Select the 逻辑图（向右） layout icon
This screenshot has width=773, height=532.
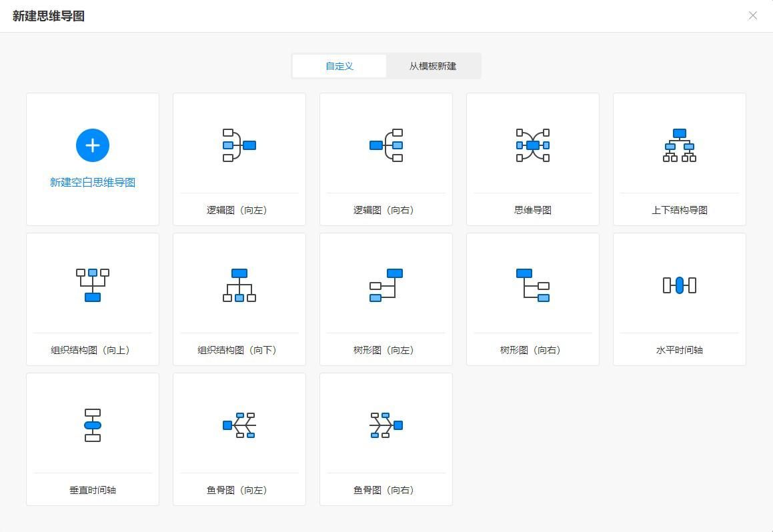386,145
